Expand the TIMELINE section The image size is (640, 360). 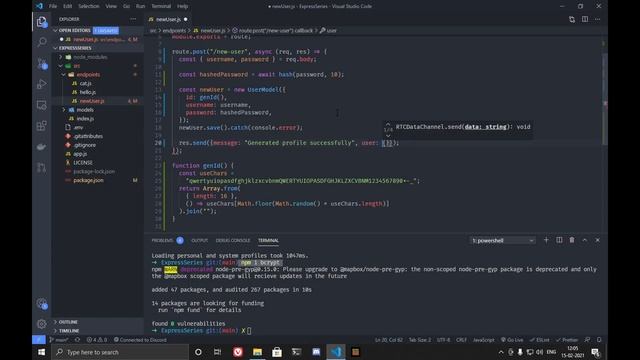click(x=69, y=331)
